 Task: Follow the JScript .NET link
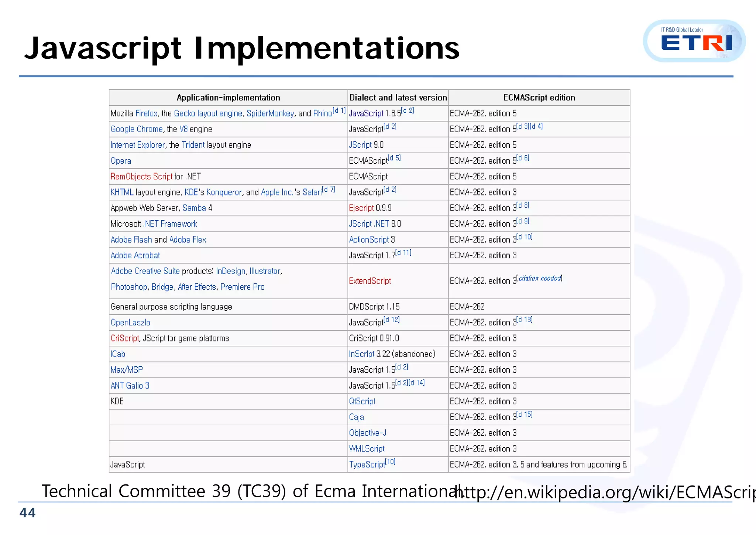(369, 224)
